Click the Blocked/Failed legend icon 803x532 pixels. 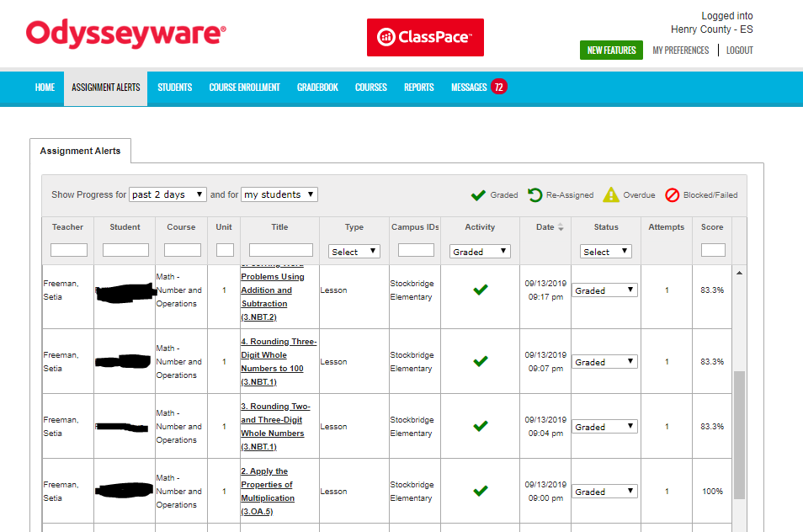(672, 195)
